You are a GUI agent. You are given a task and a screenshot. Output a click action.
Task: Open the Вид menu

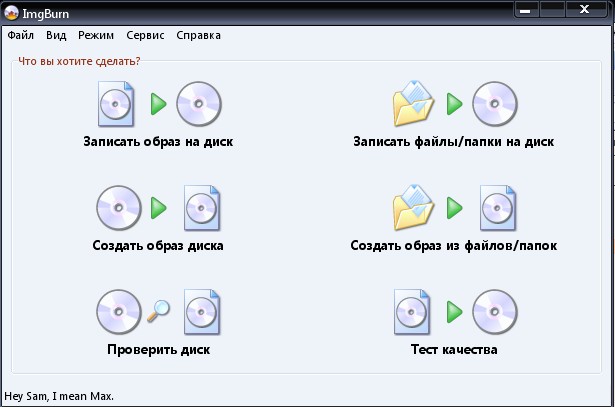click(x=56, y=35)
